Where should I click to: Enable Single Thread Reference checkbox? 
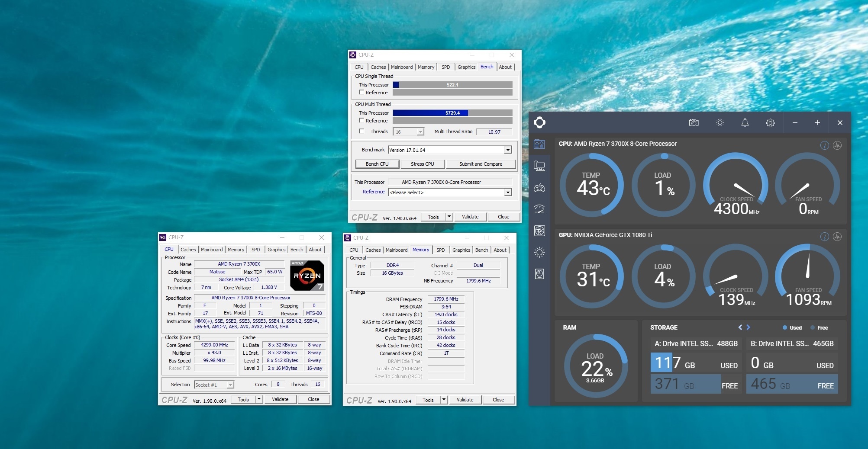pyautogui.click(x=361, y=93)
